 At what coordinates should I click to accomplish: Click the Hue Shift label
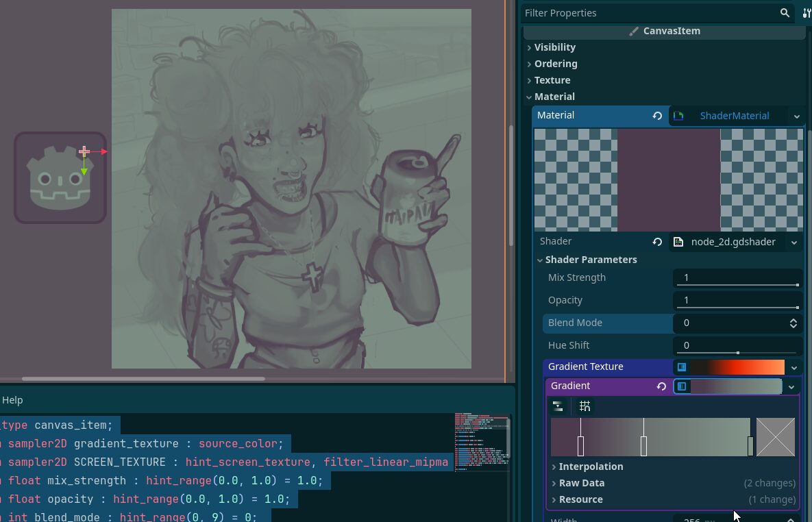point(569,345)
